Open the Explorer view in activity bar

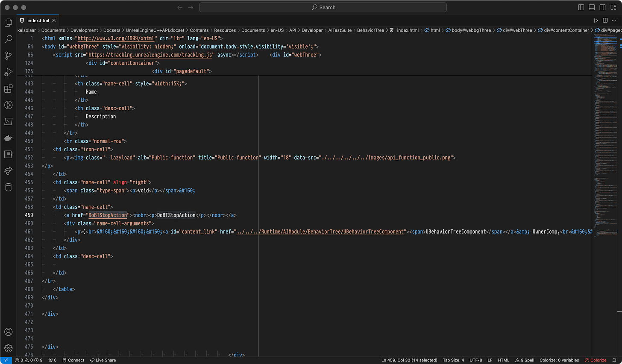[x=8, y=23]
